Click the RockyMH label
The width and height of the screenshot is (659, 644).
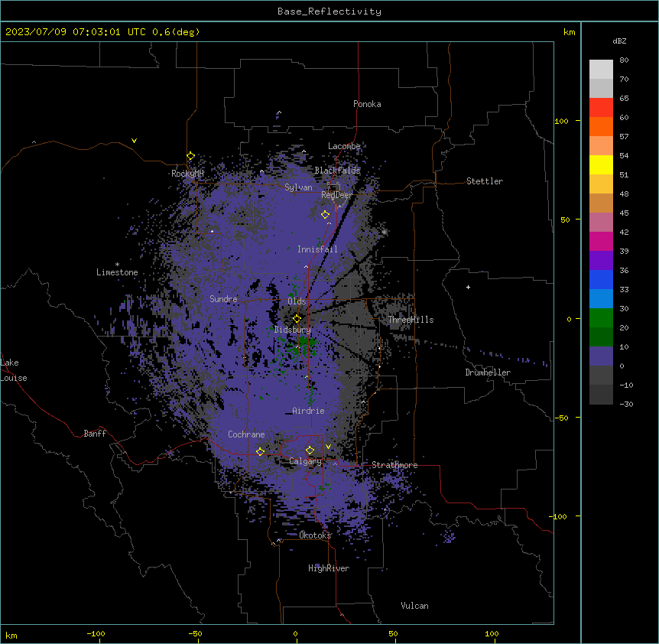pos(187,174)
